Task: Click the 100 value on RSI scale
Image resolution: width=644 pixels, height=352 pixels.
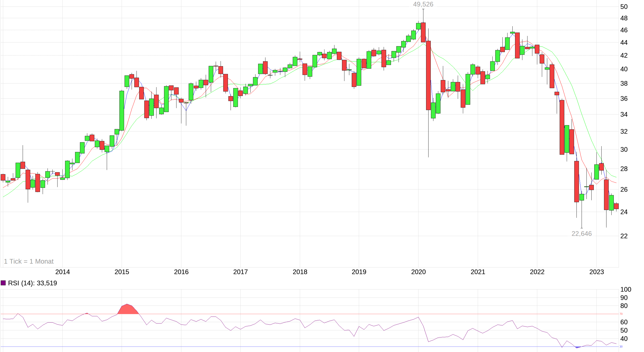Action: click(x=626, y=290)
